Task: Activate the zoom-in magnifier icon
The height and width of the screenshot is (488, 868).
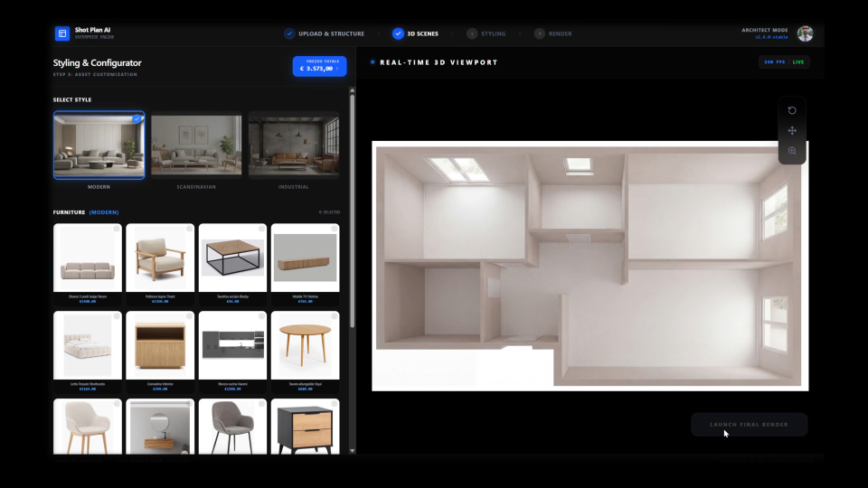Action: click(792, 151)
